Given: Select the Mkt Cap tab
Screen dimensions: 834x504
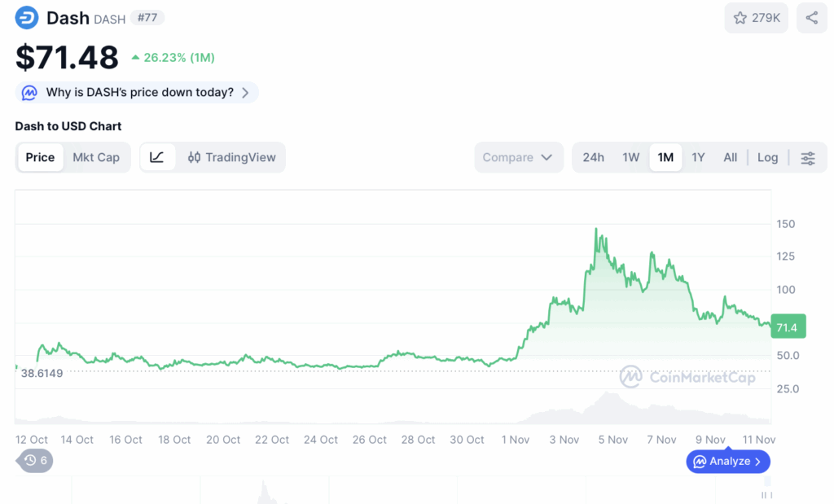Looking at the screenshot, I should tap(96, 157).
